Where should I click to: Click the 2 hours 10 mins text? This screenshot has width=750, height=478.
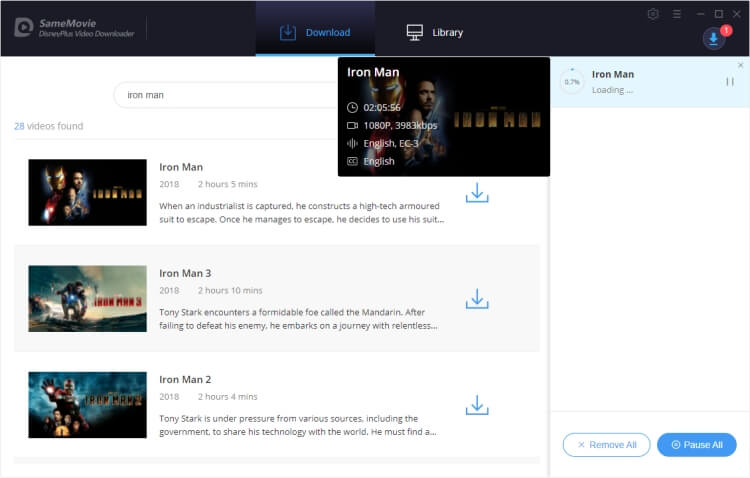point(230,290)
